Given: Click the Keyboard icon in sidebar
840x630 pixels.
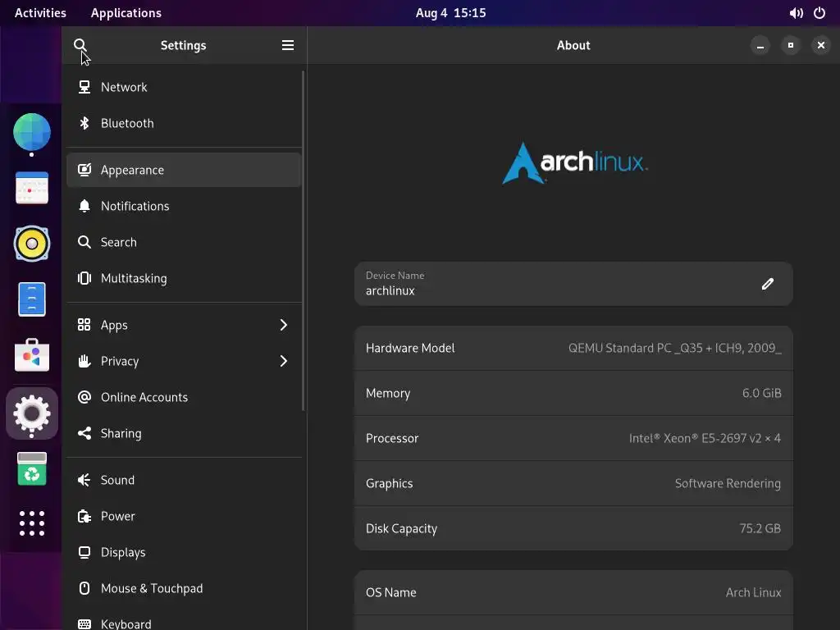Looking at the screenshot, I should 84,624.
